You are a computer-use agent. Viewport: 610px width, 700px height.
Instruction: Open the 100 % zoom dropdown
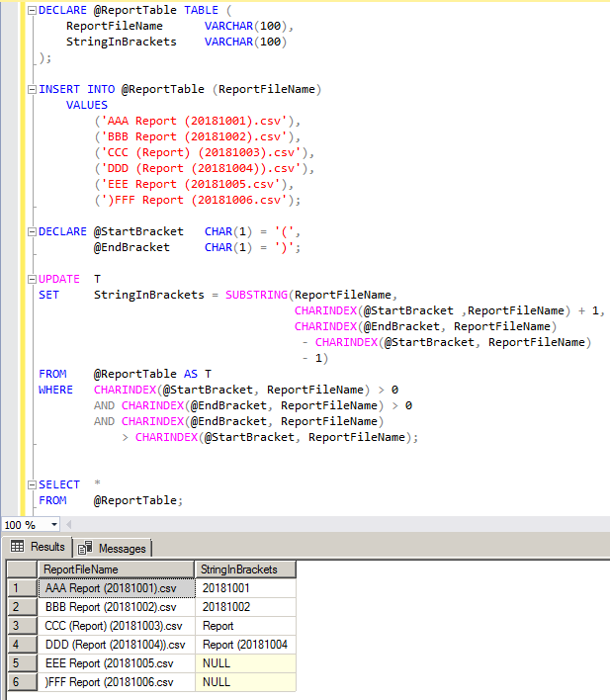[54, 525]
